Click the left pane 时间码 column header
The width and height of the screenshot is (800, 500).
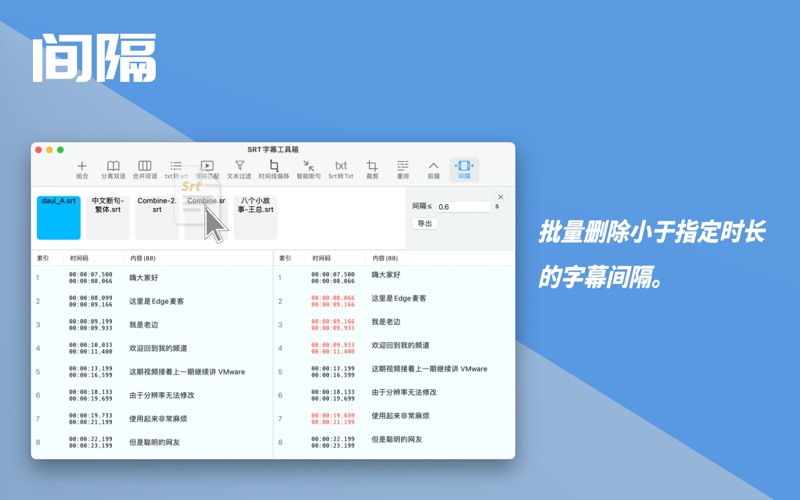point(79,258)
